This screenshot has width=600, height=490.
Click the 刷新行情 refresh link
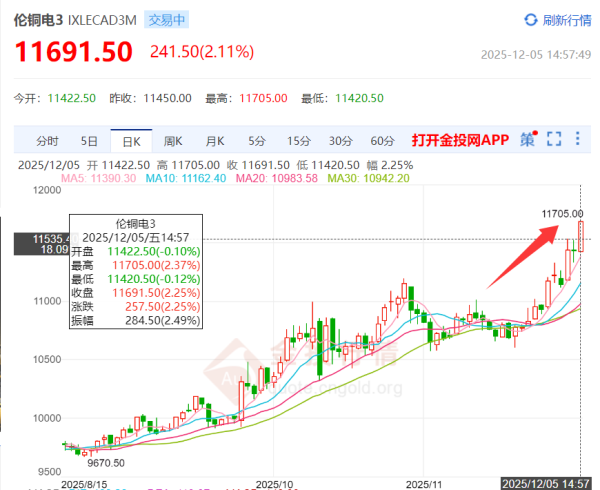(x=567, y=20)
